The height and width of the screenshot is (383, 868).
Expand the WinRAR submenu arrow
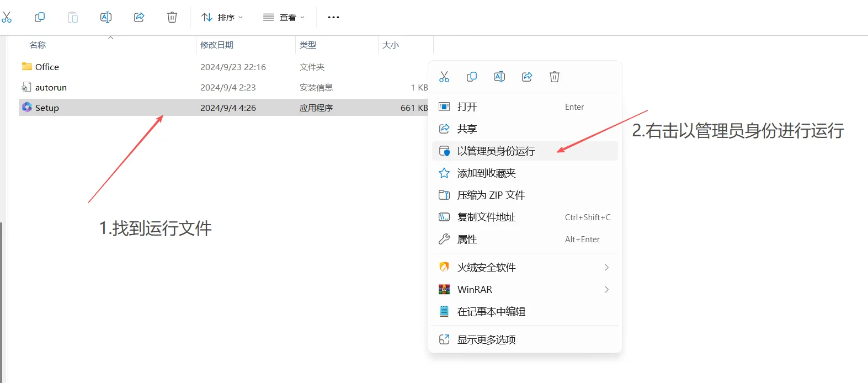[x=606, y=289]
